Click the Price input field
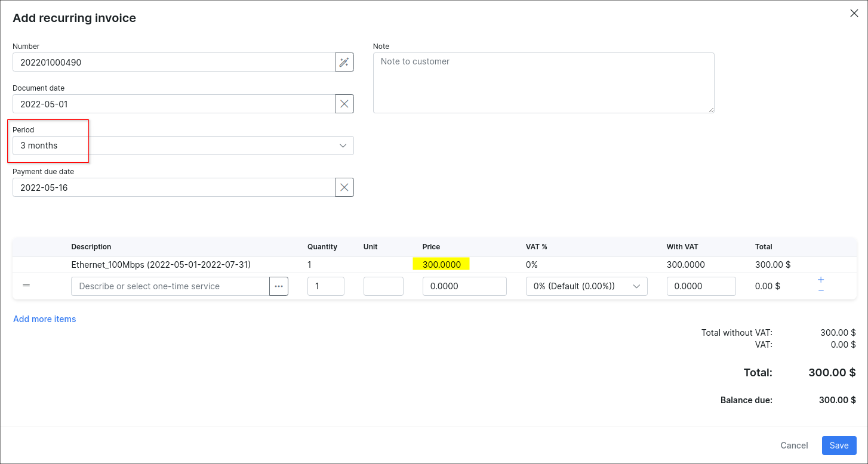This screenshot has height=464, width=868. tap(464, 286)
